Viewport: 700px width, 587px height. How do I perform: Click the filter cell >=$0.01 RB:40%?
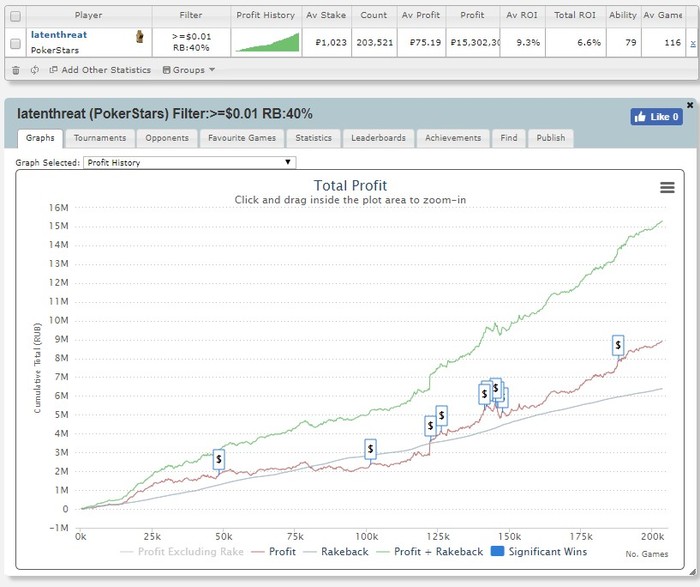[192, 42]
